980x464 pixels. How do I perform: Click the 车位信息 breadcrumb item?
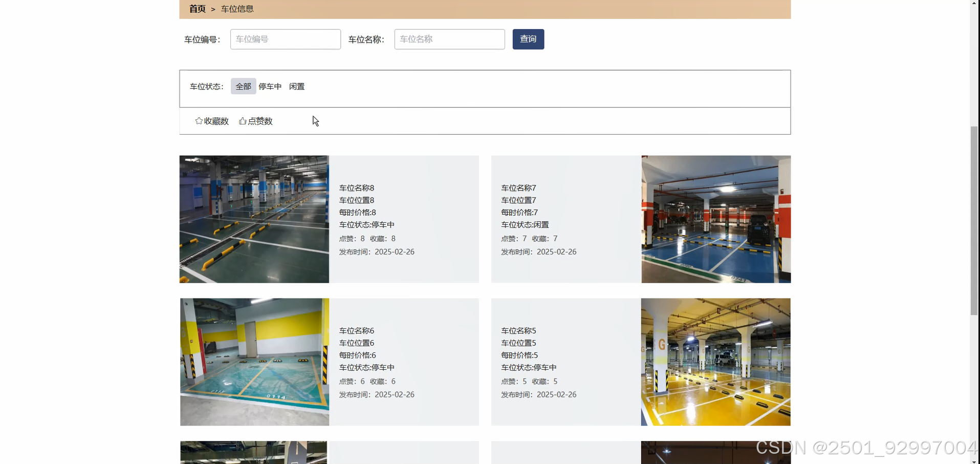(x=237, y=9)
